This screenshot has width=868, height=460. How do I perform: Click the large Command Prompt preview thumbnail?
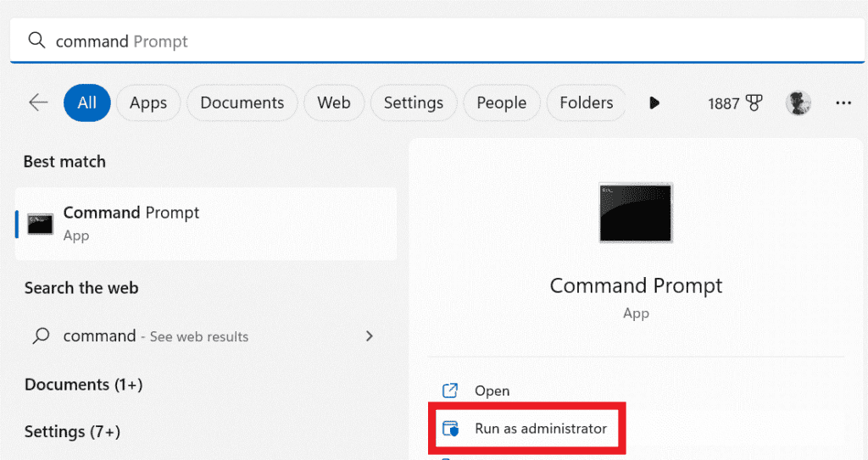coord(636,213)
